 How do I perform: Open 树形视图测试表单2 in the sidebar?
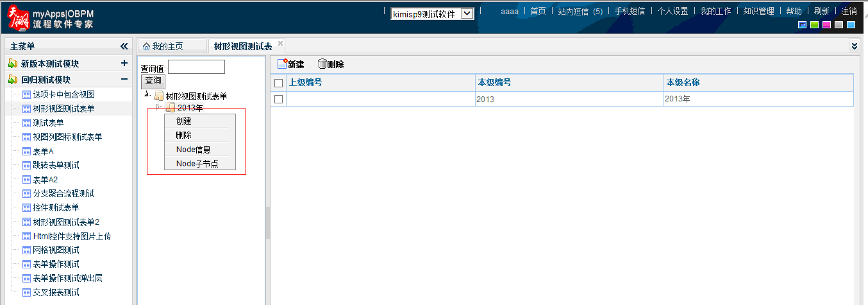(66, 222)
